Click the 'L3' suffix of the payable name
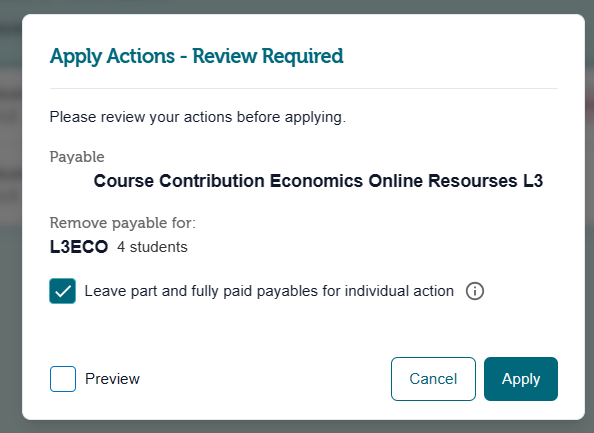594x433 pixels. [x=533, y=181]
